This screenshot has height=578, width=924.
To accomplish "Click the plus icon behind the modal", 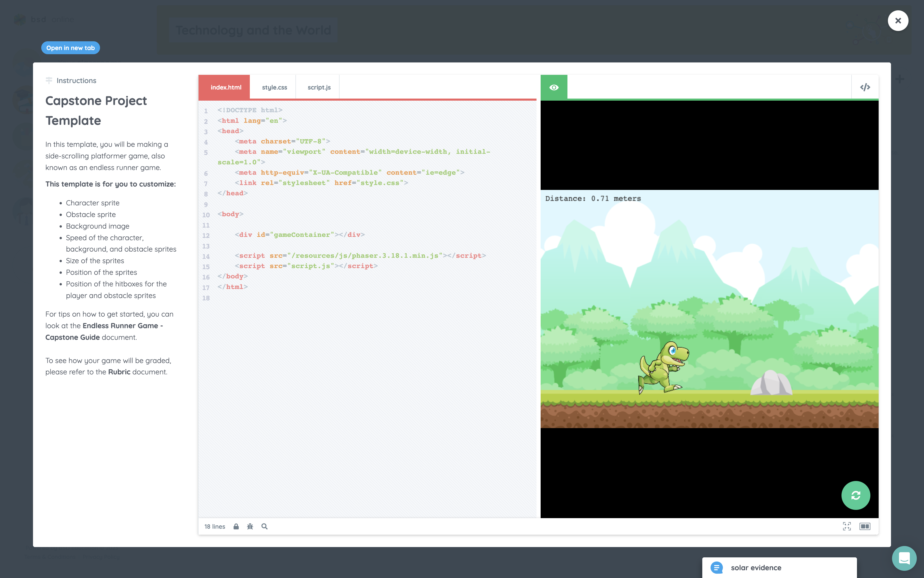I will pyautogui.click(x=900, y=79).
